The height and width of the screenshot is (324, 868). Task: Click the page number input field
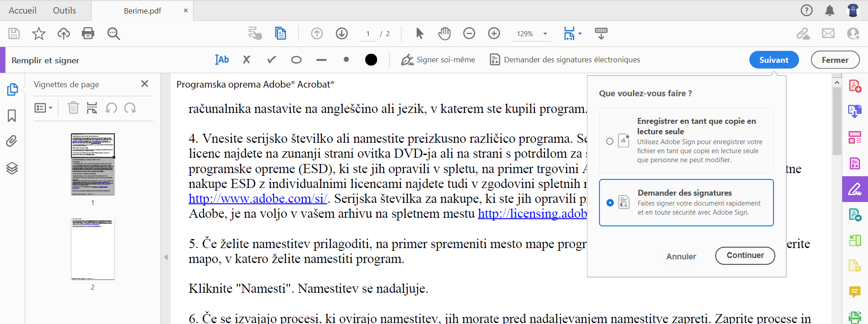point(368,34)
